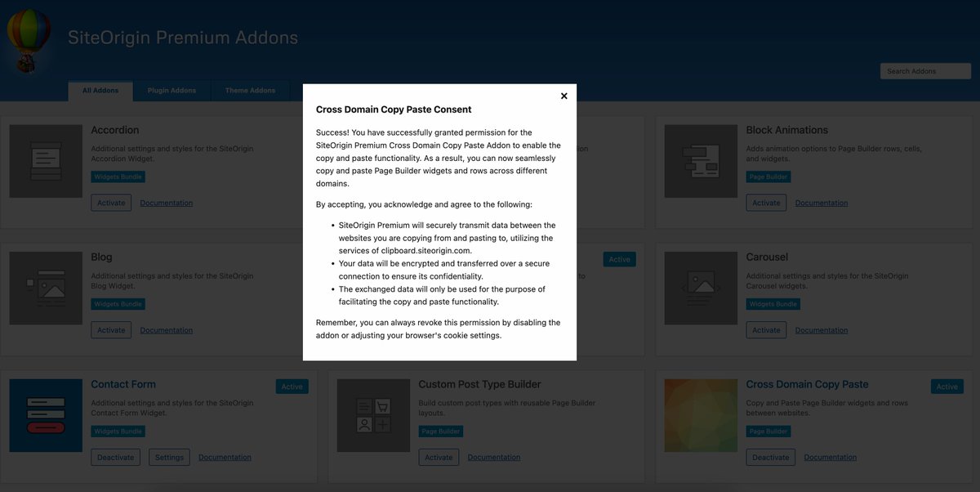The height and width of the screenshot is (492, 980).
Task: Open Contact Form Settings
Action: pos(169,457)
